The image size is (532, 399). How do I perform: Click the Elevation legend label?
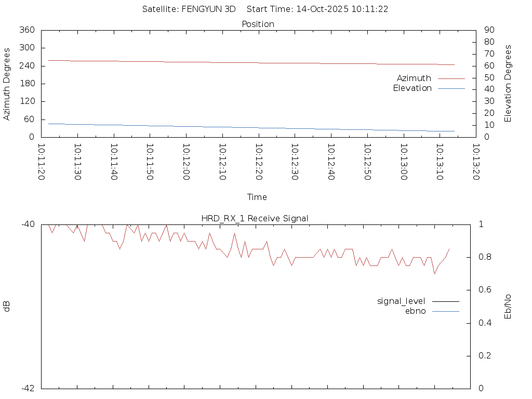click(x=412, y=88)
